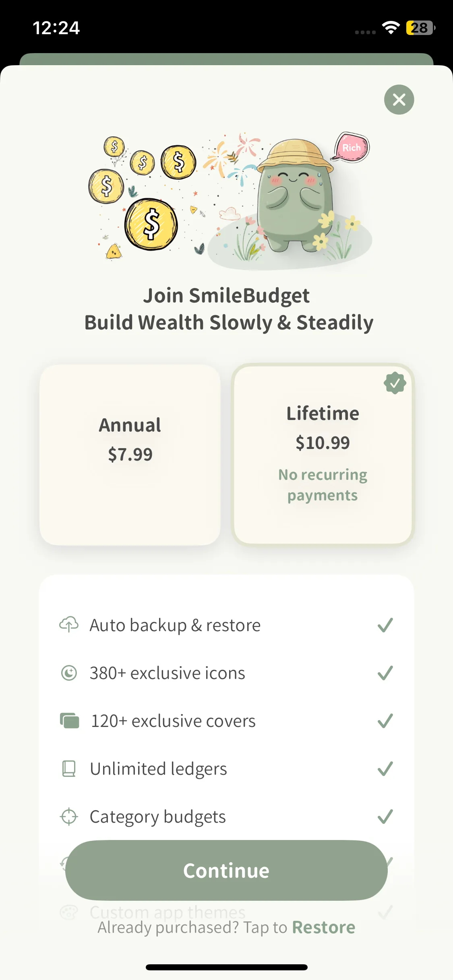Tap the exclusive icons smiley icon
The image size is (453, 980).
click(x=69, y=673)
